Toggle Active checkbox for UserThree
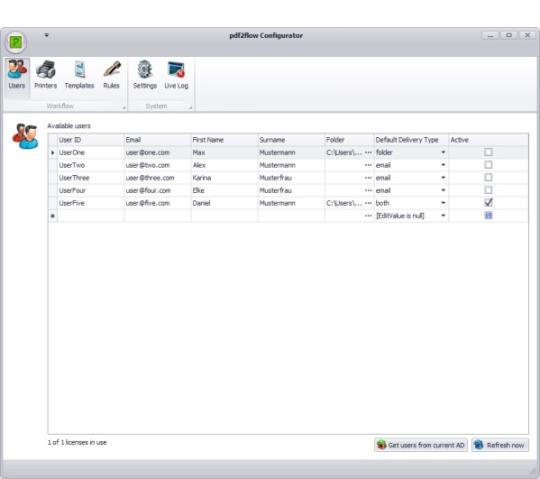 [x=488, y=178]
